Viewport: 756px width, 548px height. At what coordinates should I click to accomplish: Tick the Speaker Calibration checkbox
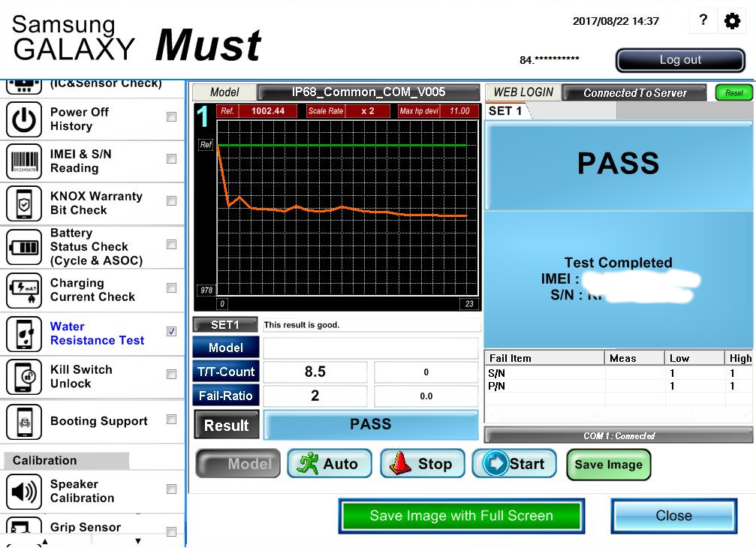171,489
